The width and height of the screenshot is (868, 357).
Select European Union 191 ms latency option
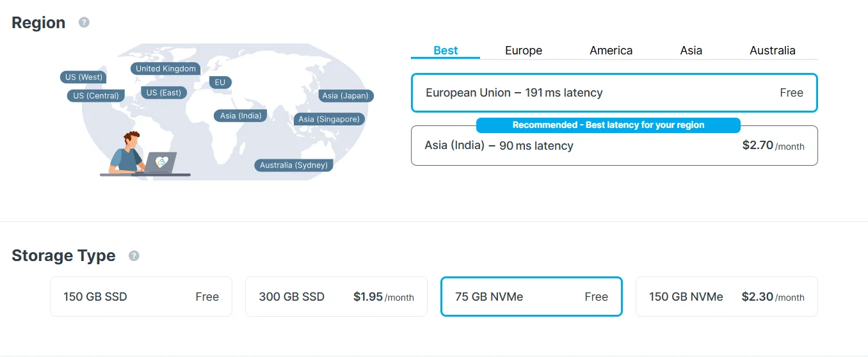[614, 93]
